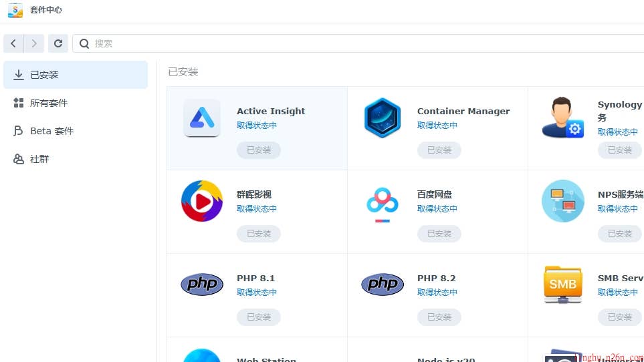Select 社群 in the sidebar
This screenshot has width=644, height=362.
[39, 159]
